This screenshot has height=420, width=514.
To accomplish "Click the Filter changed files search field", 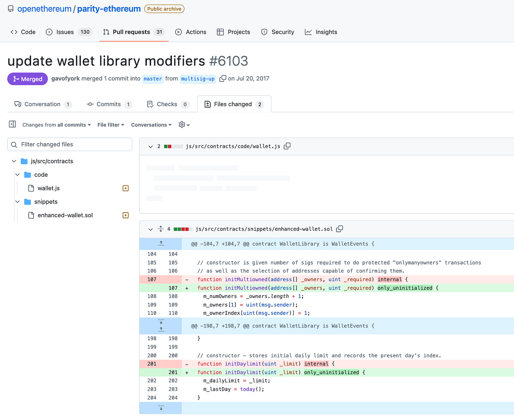I will coord(70,144).
